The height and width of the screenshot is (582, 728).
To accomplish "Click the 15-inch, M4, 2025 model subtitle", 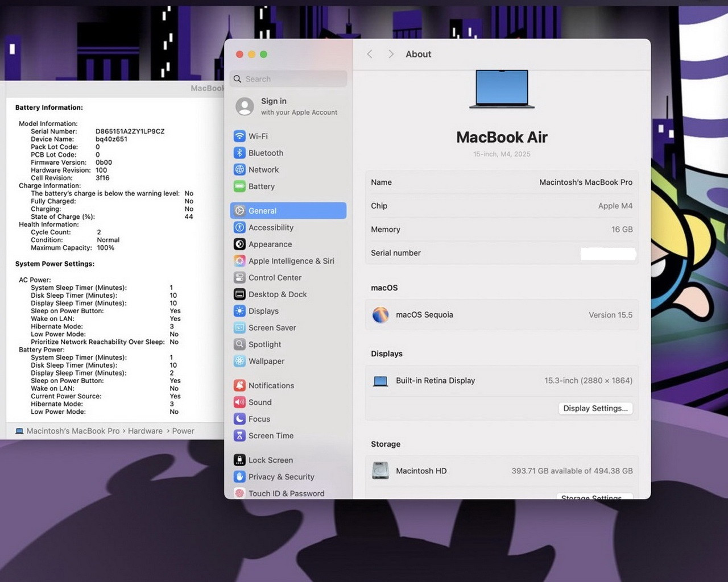I will point(502,154).
